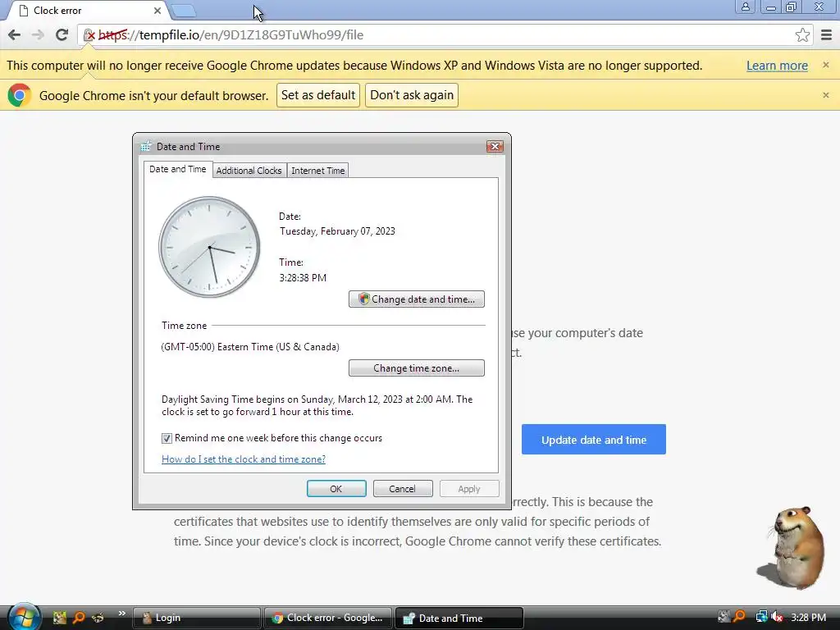Click the muted volume tray icon

coord(777,617)
